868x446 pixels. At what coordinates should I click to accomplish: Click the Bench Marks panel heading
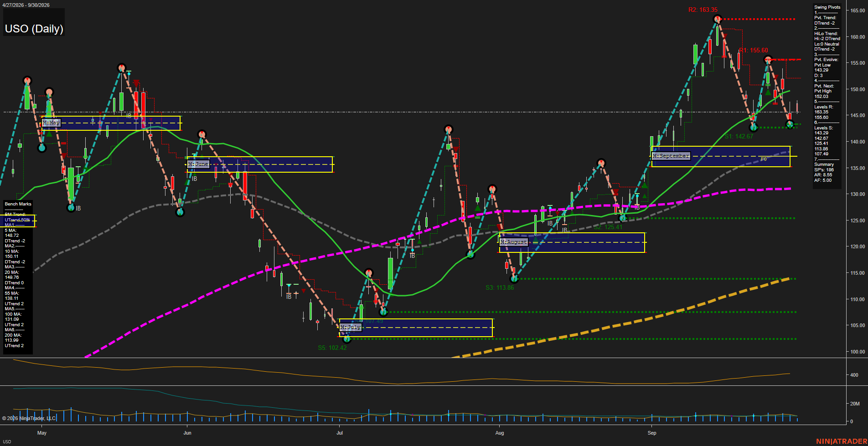coord(18,204)
